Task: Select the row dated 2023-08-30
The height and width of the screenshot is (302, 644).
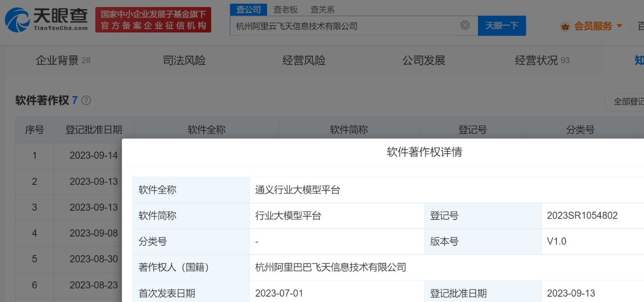Action: (x=69, y=259)
